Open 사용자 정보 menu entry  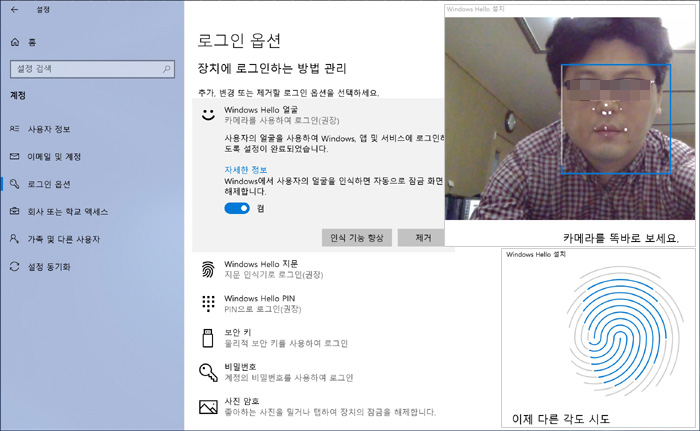(49, 129)
